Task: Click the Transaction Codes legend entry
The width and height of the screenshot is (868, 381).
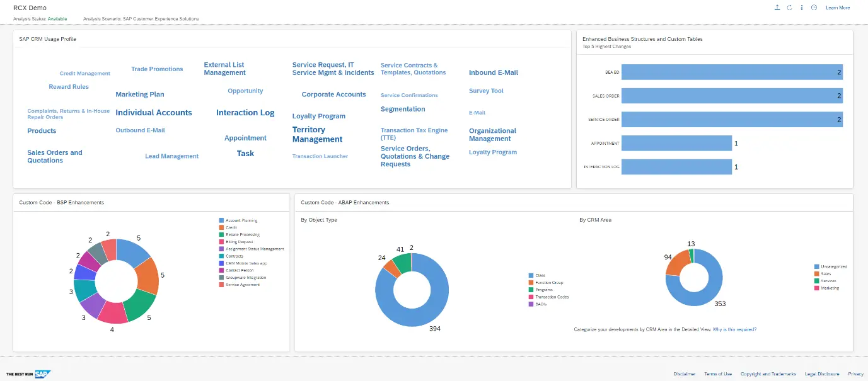Action: pyautogui.click(x=548, y=297)
